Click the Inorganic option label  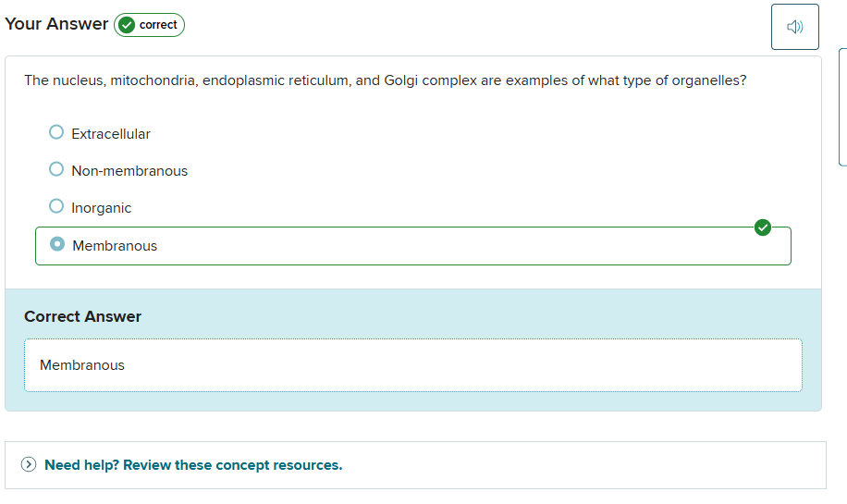pyautogui.click(x=102, y=208)
